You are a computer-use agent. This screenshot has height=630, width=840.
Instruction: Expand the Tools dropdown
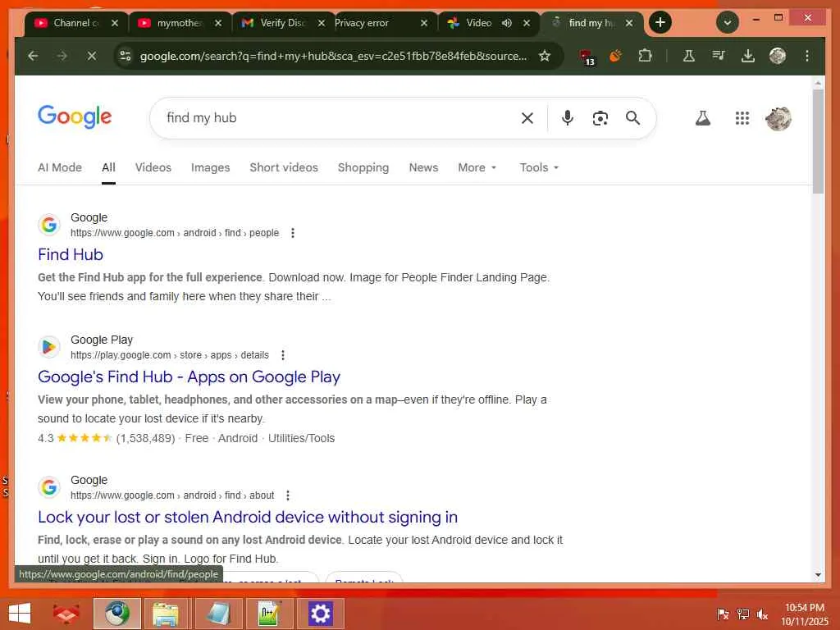coord(539,167)
